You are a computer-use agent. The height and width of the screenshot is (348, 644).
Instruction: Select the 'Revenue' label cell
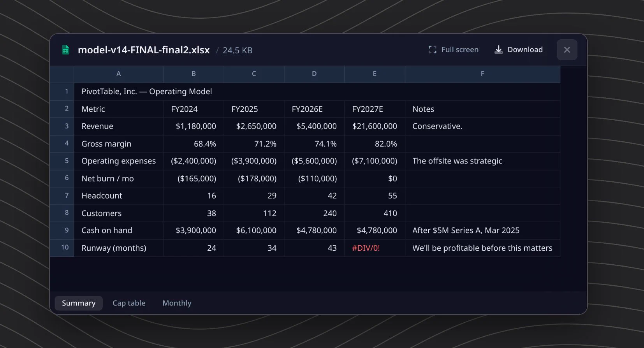tap(118, 126)
